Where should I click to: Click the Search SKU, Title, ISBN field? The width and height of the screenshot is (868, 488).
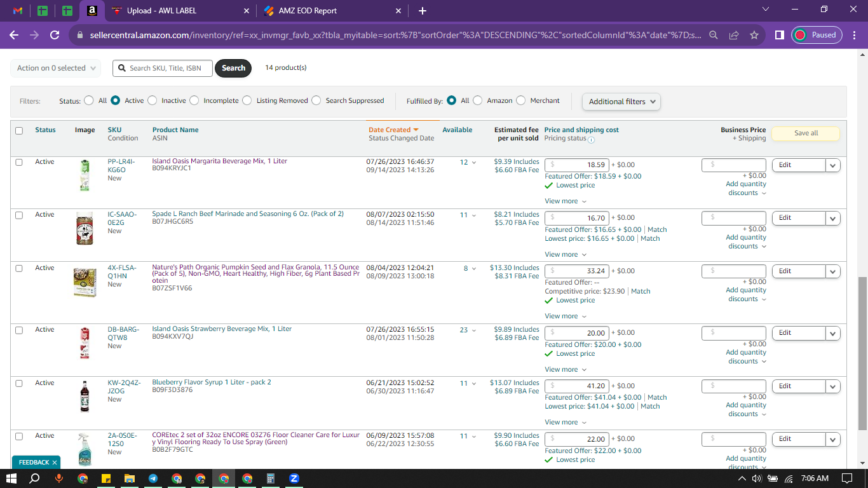click(163, 68)
